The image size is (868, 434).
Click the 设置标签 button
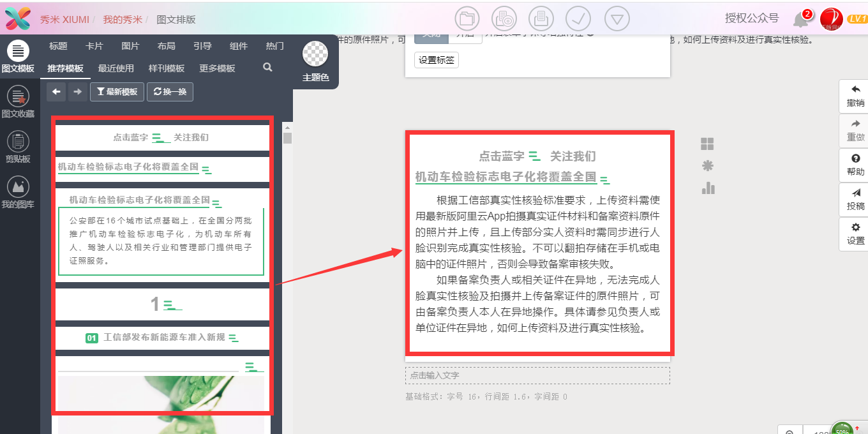[436, 59]
